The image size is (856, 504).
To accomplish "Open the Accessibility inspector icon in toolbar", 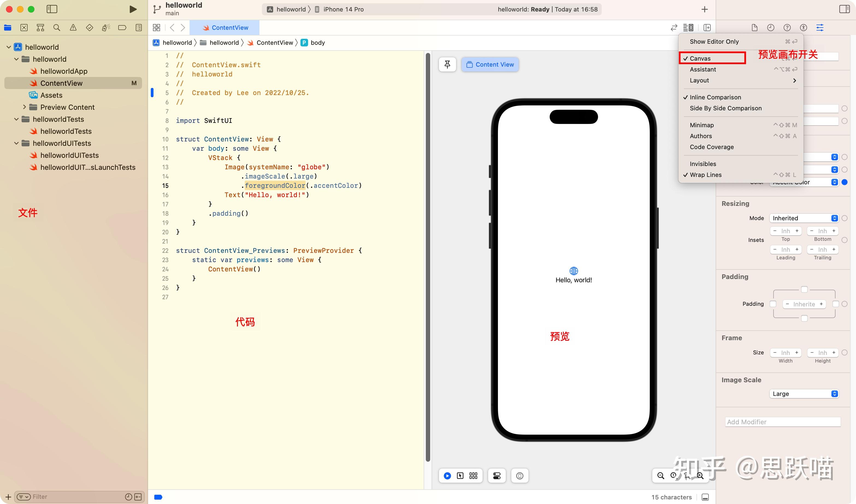I will click(x=804, y=28).
